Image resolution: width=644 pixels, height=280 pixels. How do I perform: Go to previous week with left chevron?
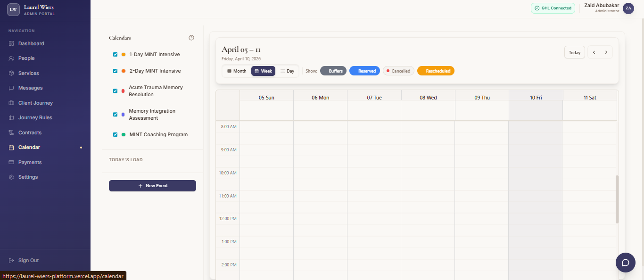click(594, 52)
